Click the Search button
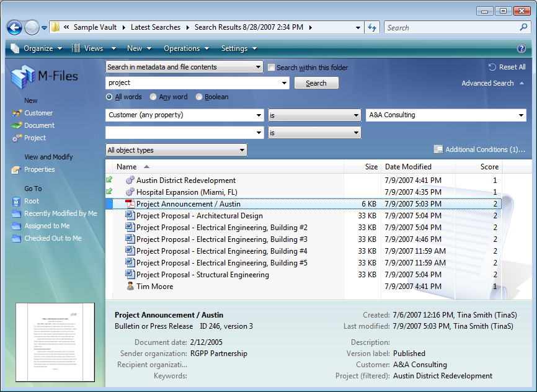The image size is (537, 392). tap(316, 83)
